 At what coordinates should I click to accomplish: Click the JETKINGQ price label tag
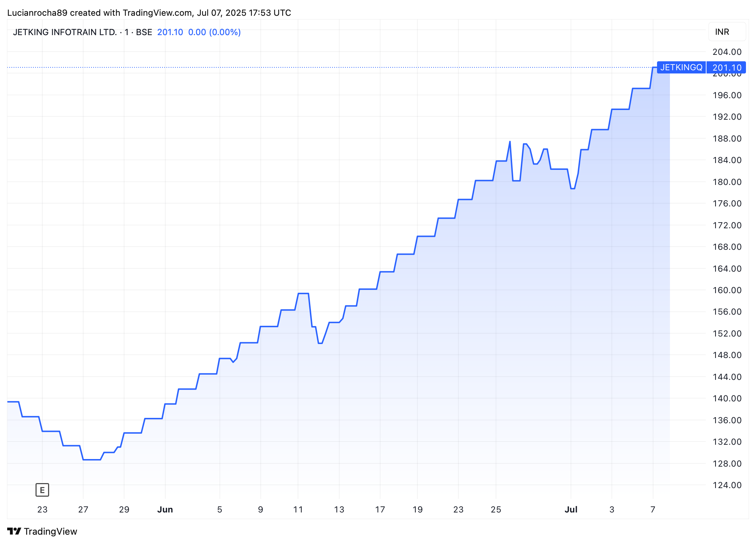pyautogui.click(x=681, y=67)
